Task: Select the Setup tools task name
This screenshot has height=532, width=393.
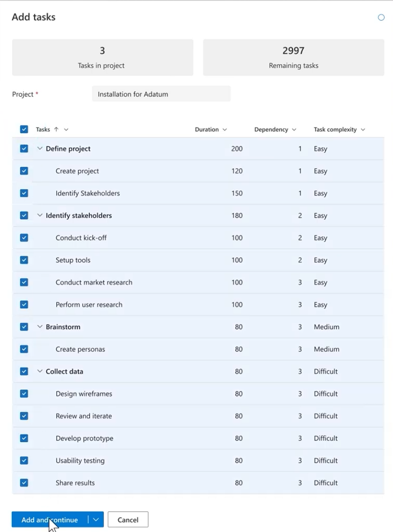Action: click(x=73, y=260)
